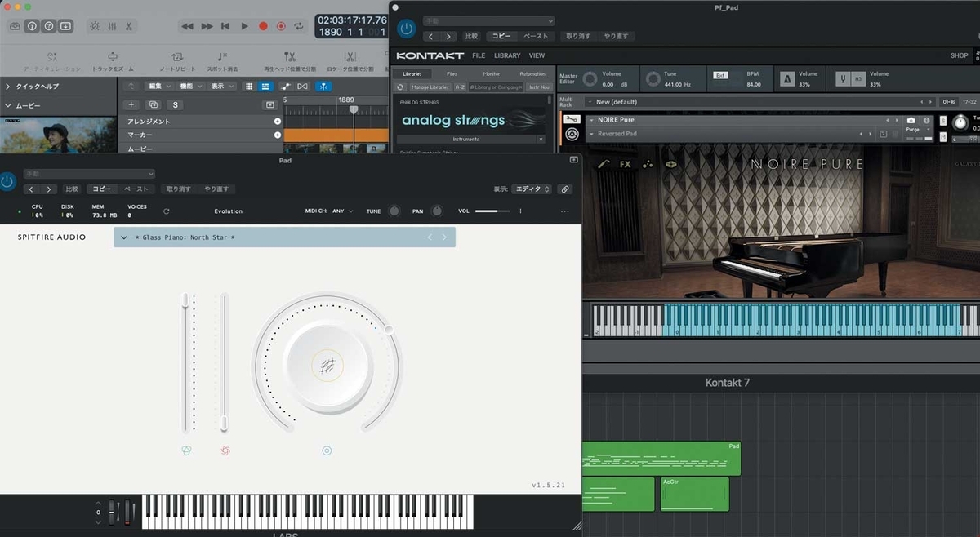This screenshot has width=980, height=537.
Task: Click the Note Repeat toolbar icon
Action: pos(176,57)
